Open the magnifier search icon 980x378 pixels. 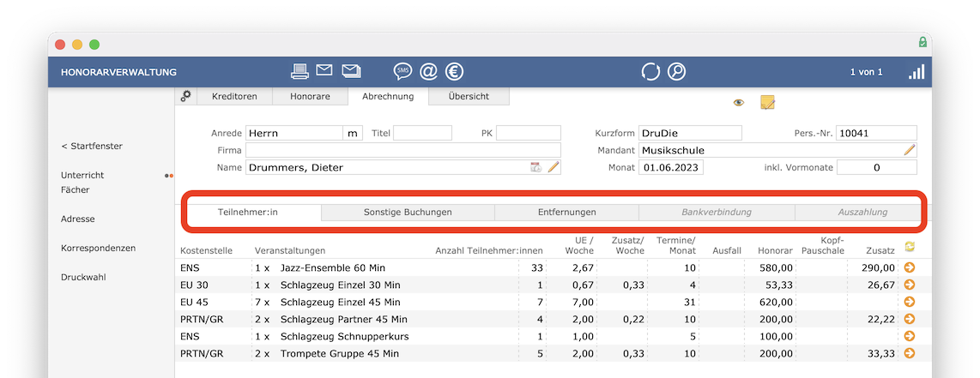pyautogui.click(x=676, y=72)
